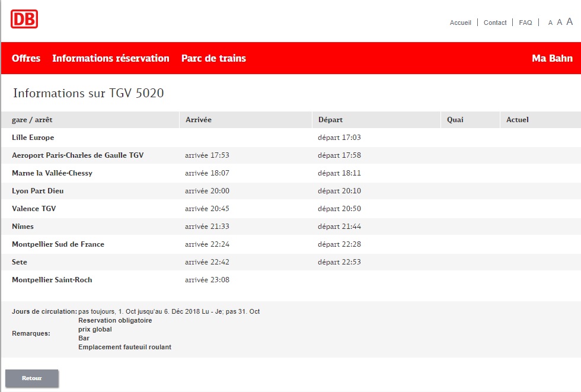
Task: Select the medium font size A
Action: [x=559, y=23]
